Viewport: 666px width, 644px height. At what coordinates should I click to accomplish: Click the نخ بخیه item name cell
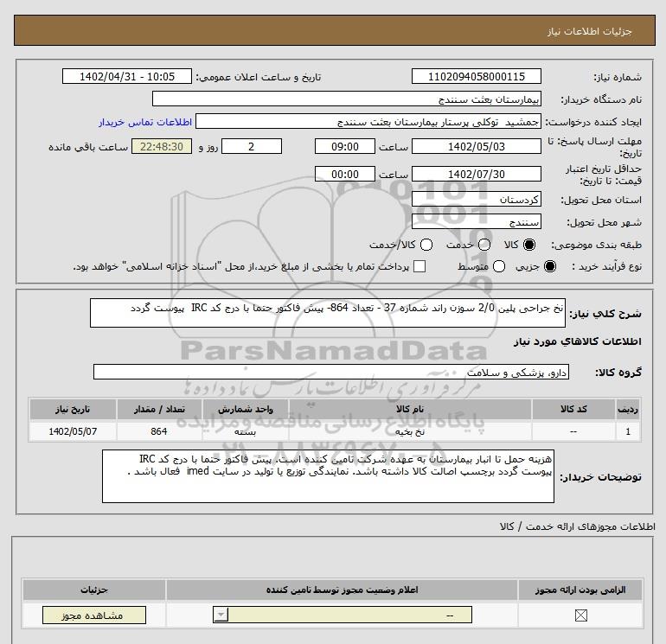tap(410, 431)
